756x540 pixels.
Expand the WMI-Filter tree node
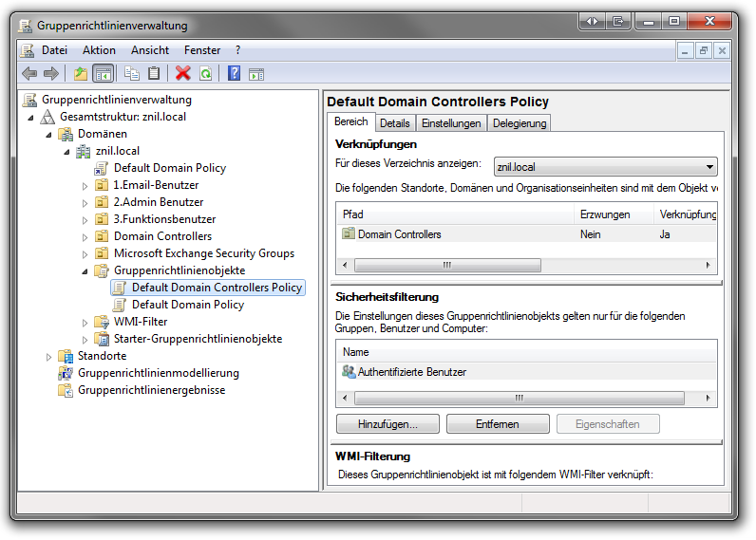coord(85,323)
